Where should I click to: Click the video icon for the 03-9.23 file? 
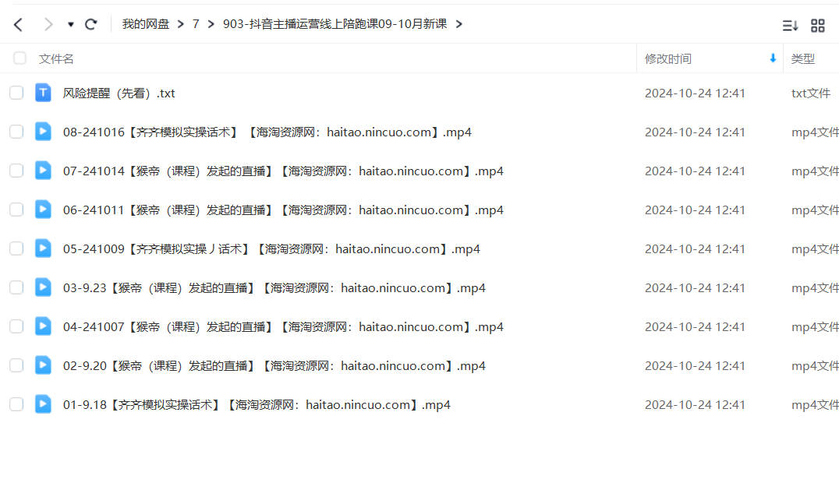click(44, 287)
